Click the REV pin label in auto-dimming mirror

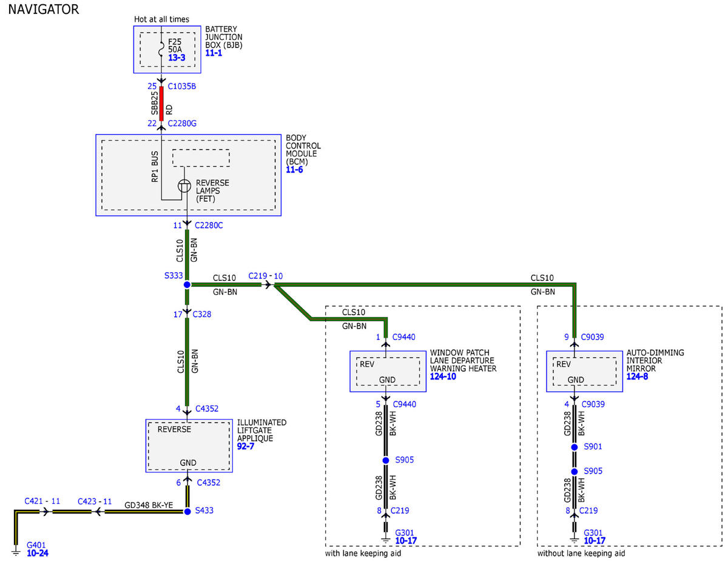(x=564, y=364)
